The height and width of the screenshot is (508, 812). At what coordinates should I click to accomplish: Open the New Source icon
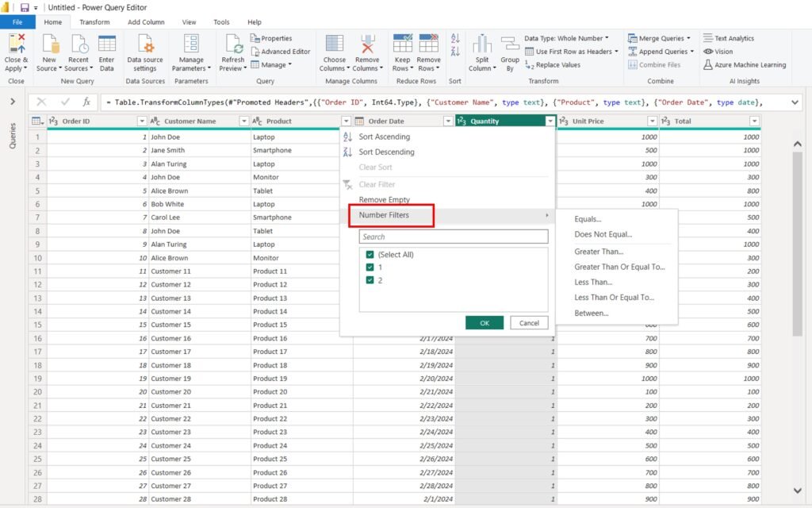click(50, 44)
